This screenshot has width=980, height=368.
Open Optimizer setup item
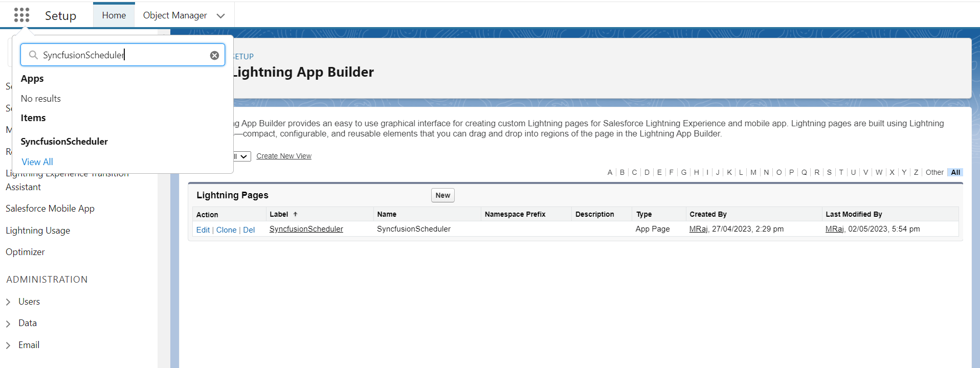pos(25,252)
